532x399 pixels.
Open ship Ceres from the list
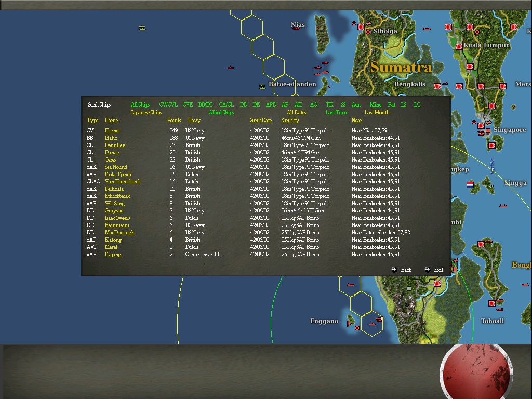[x=110, y=159]
